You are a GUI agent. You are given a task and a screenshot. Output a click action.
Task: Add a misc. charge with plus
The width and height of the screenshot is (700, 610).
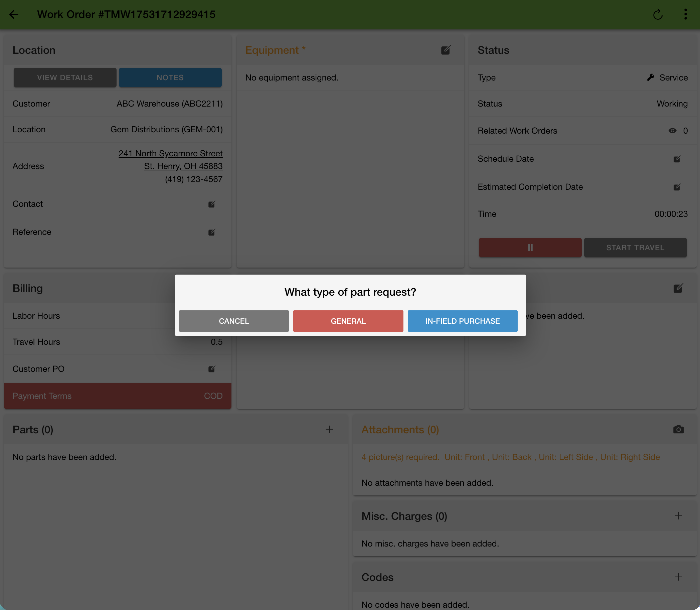[678, 516]
